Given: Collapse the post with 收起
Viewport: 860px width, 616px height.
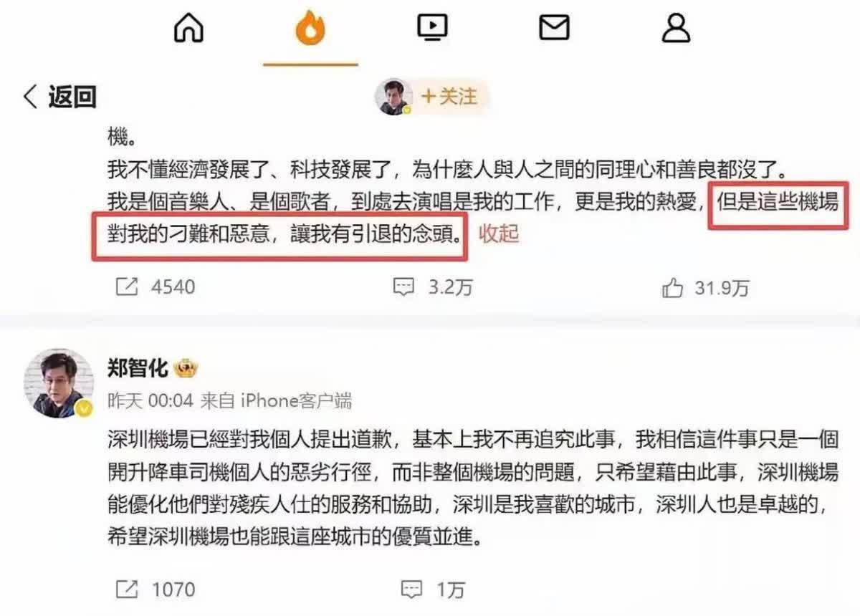Looking at the screenshot, I should point(499,234).
